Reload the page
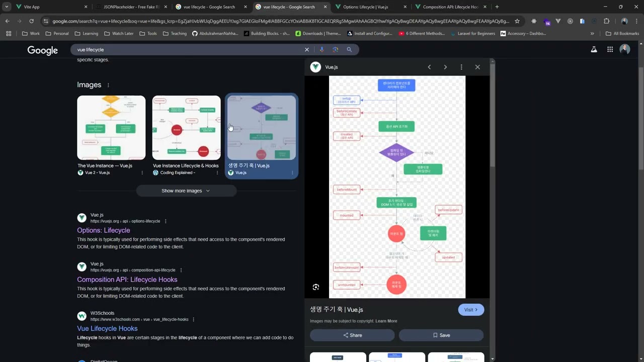The height and width of the screenshot is (362, 644). point(31,21)
